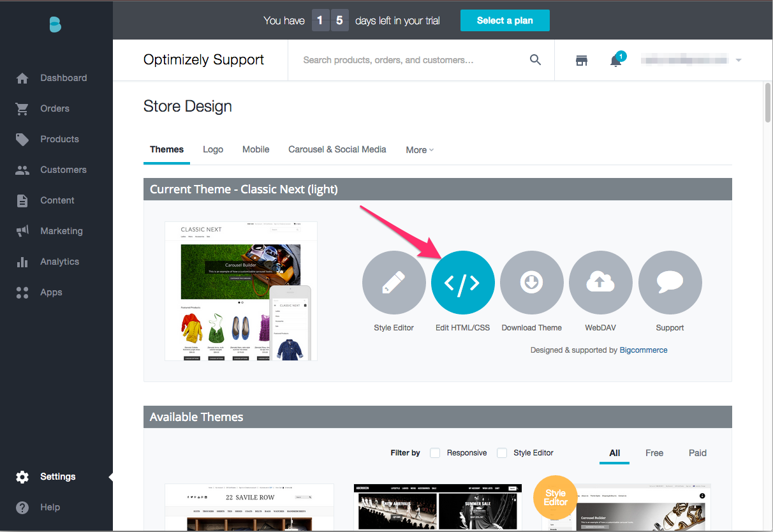Click the Marketing megaphone icon

pyautogui.click(x=22, y=231)
